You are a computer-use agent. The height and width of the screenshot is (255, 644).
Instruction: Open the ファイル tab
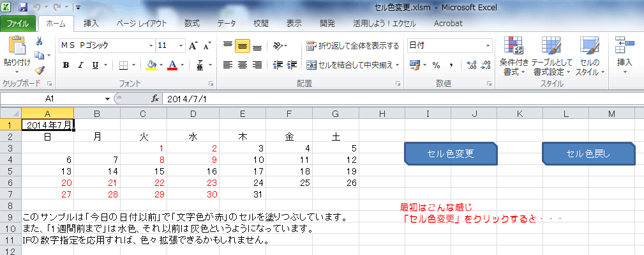18,24
